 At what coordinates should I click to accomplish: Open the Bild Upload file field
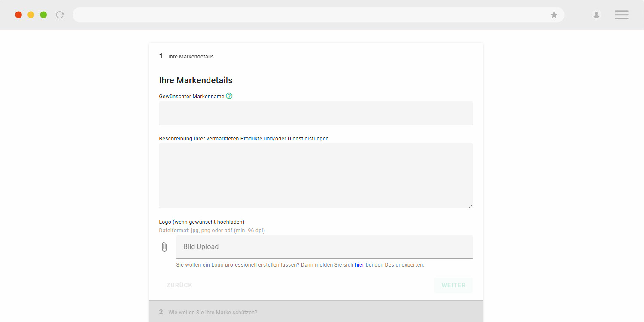(325, 247)
